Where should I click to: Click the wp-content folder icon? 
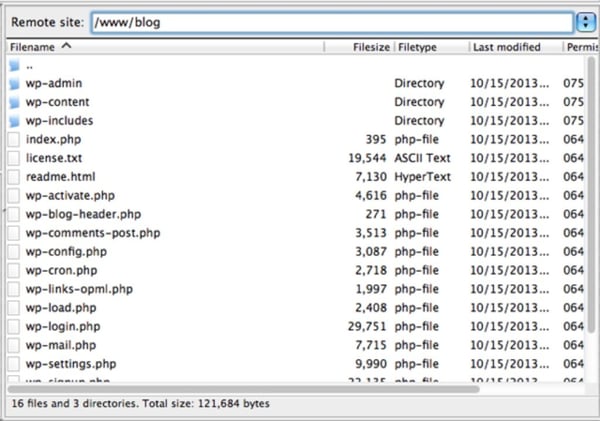pyautogui.click(x=14, y=102)
